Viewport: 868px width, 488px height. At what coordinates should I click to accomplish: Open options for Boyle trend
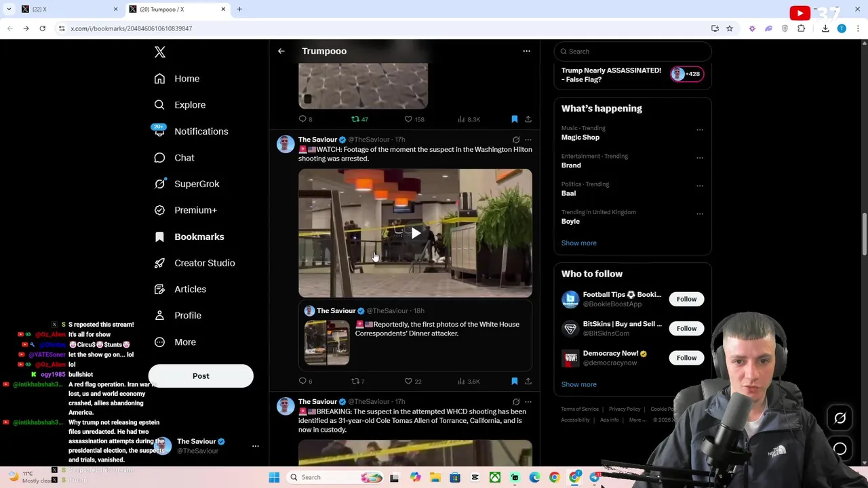[700, 214]
